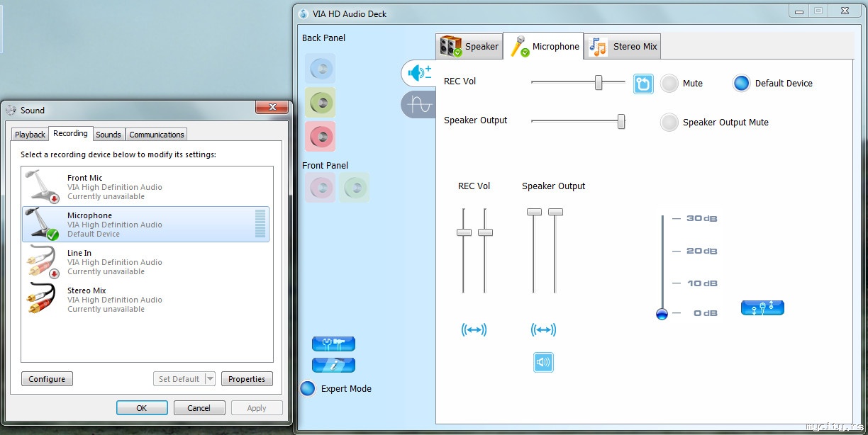868x435 pixels.
Task: Select the Line In list entry
Action: tap(146, 262)
